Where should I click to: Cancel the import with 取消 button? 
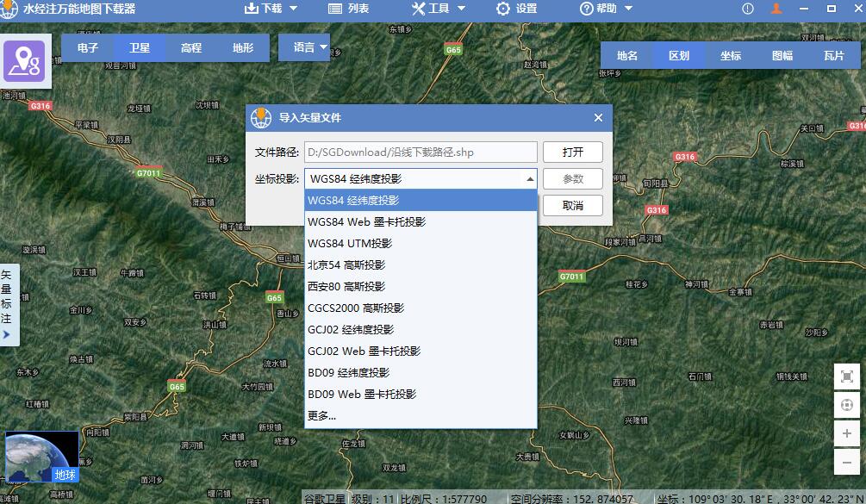click(572, 206)
